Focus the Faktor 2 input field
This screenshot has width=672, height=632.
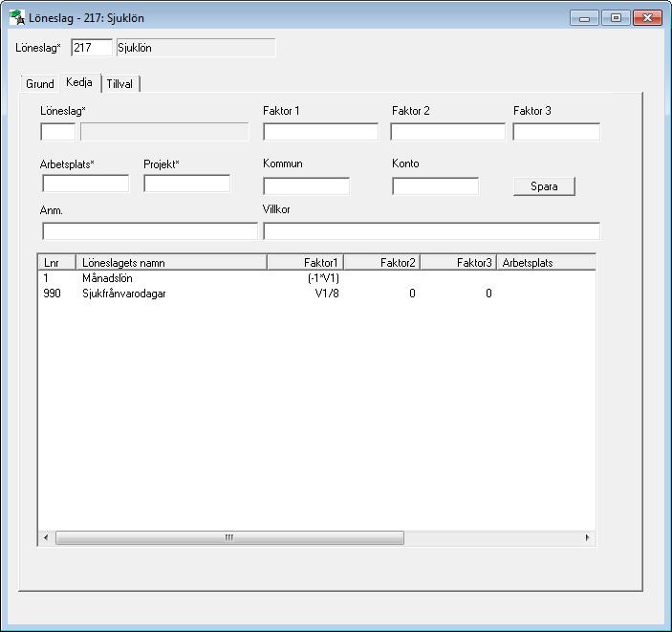coord(447,132)
